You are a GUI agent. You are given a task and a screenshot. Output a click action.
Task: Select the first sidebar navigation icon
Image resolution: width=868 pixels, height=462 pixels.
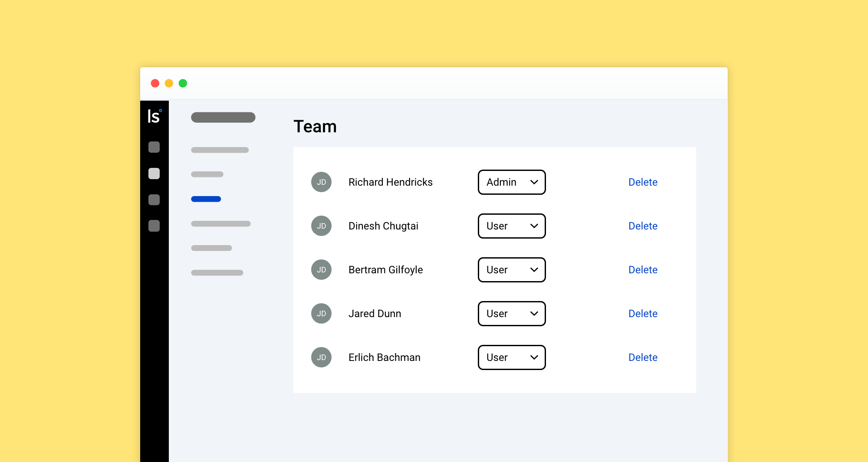tap(154, 147)
